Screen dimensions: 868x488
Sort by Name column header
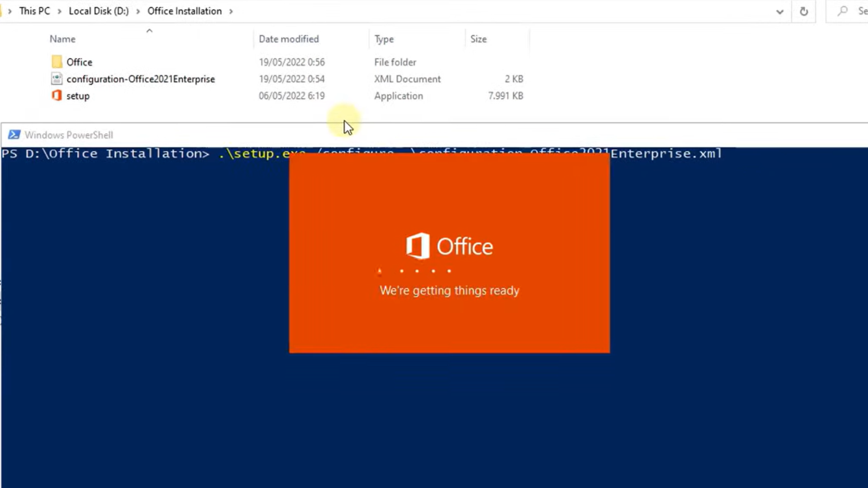pyautogui.click(x=62, y=39)
